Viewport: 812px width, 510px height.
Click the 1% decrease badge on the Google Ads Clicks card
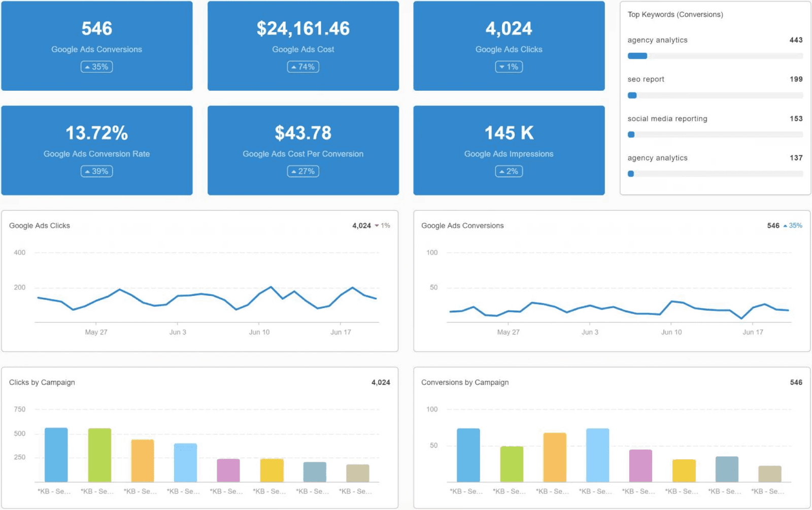pos(509,67)
